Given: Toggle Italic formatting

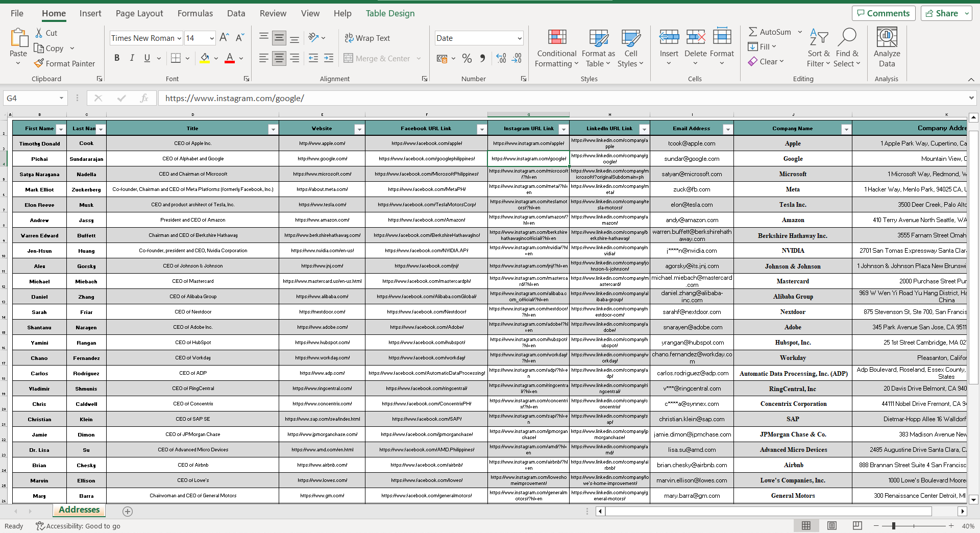Looking at the screenshot, I should (x=132, y=58).
